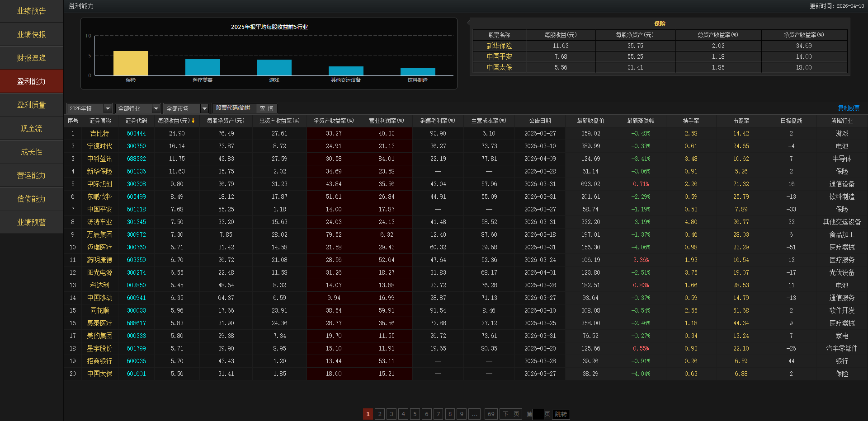This screenshot has height=421, width=868.
Task: Click the 下一页 next page button
Action: click(511, 414)
